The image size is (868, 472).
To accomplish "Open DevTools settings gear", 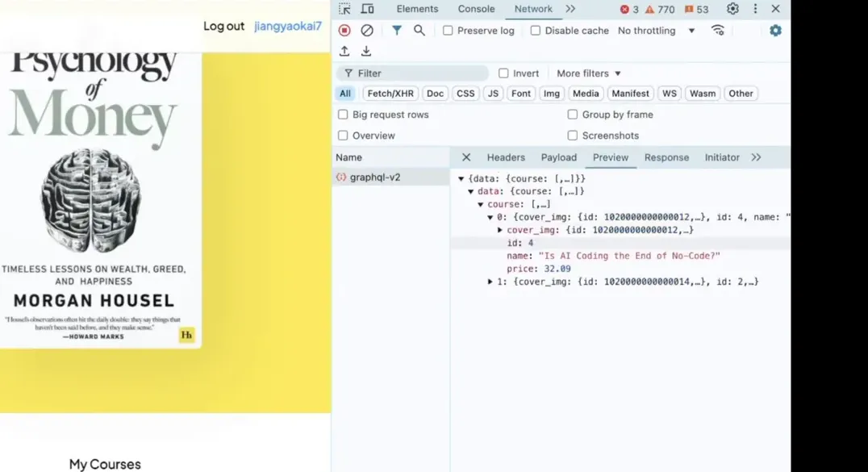I will click(x=732, y=9).
